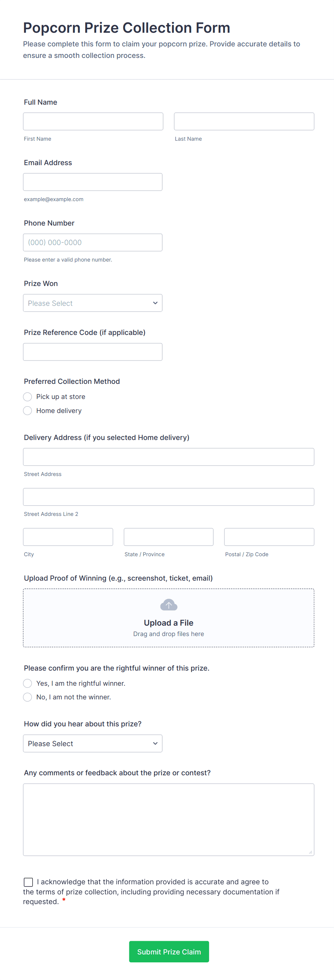Viewport: 334px width, 980px height.
Task: Focus Street Address Line 2 field
Action: [x=168, y=497]
